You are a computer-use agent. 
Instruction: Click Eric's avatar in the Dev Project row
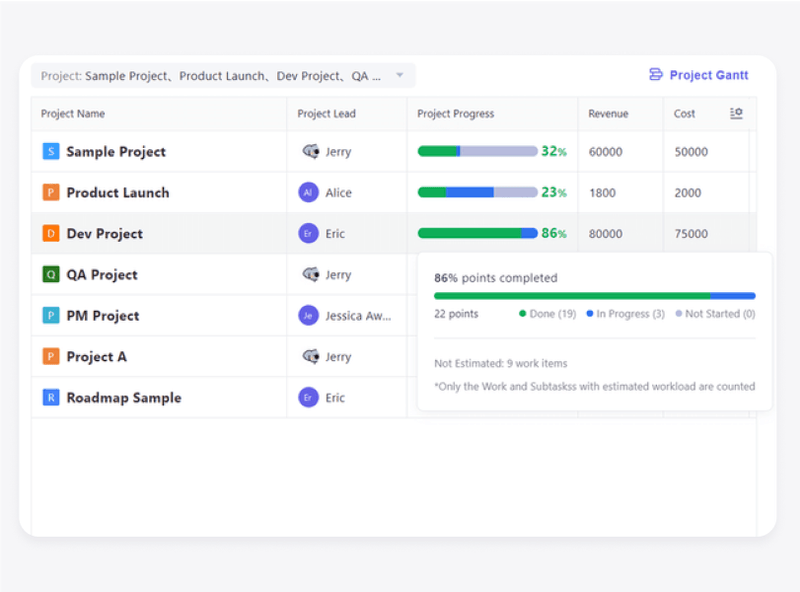tap(310, 233)
